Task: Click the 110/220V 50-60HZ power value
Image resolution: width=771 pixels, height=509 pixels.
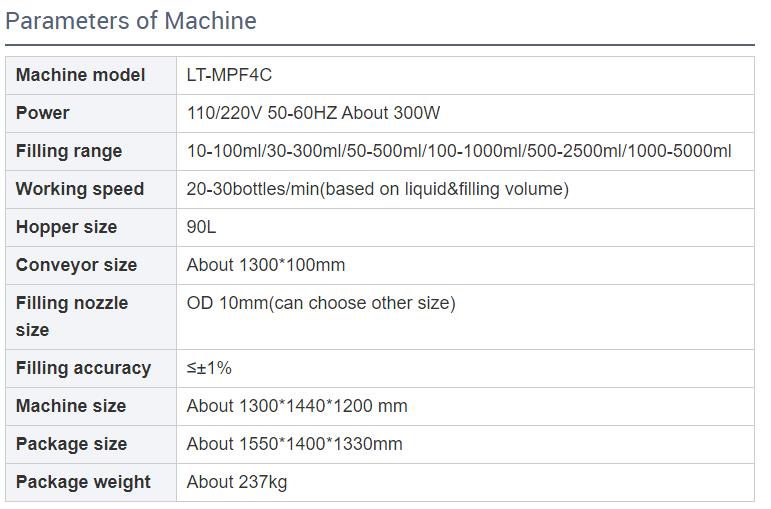Action: click(313, 113)
